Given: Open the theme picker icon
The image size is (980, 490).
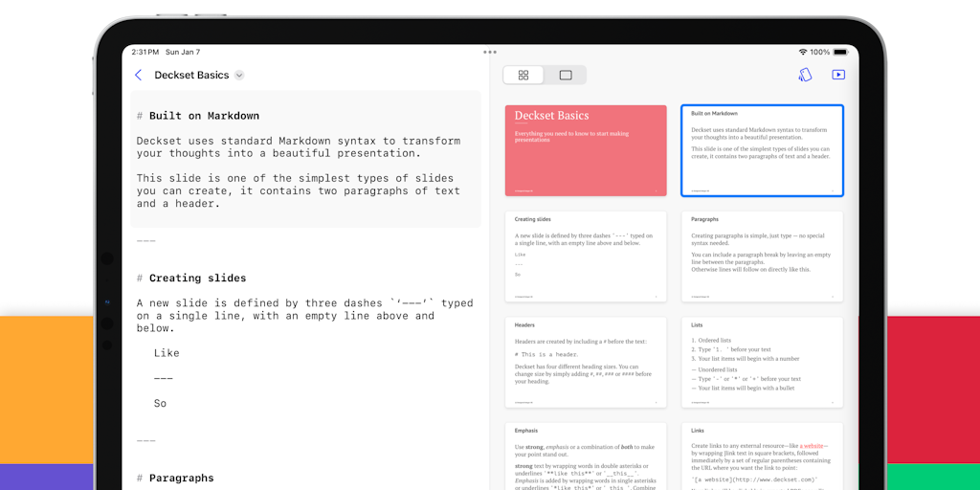Looking at the screenshot, I should [x=805, y=75].
